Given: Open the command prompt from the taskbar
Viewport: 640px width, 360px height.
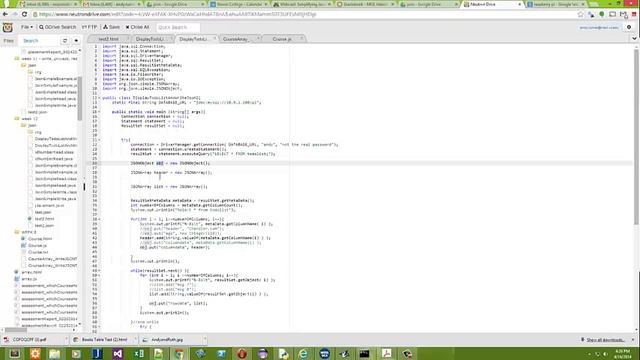Looking at the screenshot, I should click(365, 353).
